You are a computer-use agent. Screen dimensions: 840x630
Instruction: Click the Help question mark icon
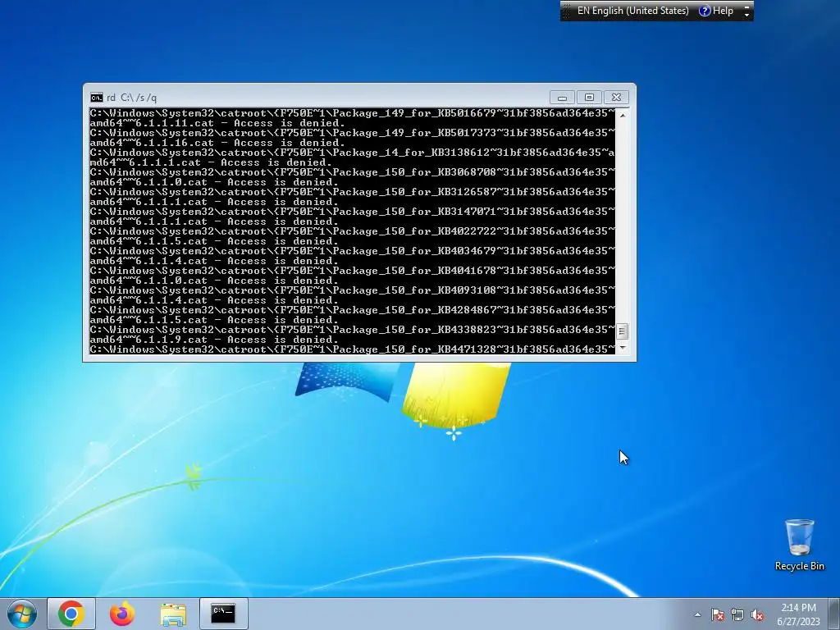(x=705, y=11)
